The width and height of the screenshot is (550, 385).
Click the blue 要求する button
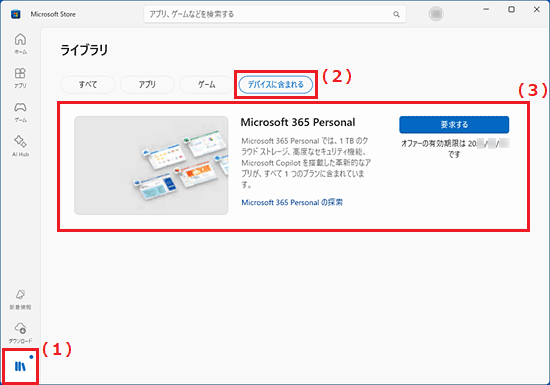(x=454, y=124)
